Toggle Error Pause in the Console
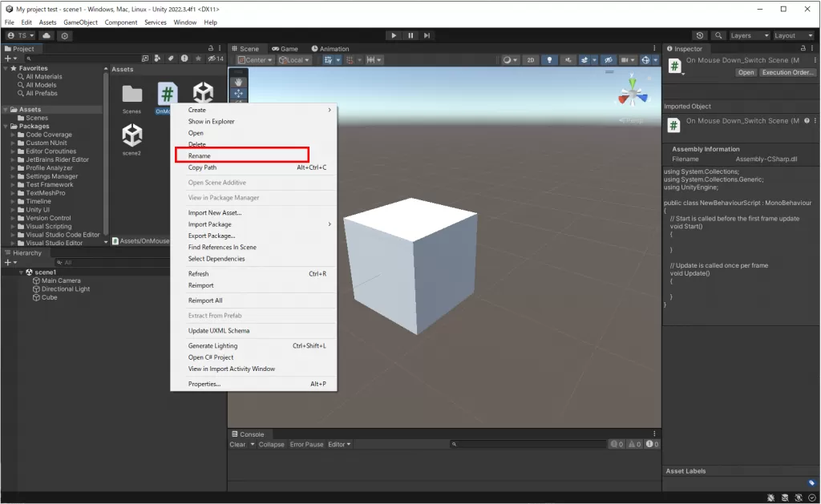 [306, 445]
